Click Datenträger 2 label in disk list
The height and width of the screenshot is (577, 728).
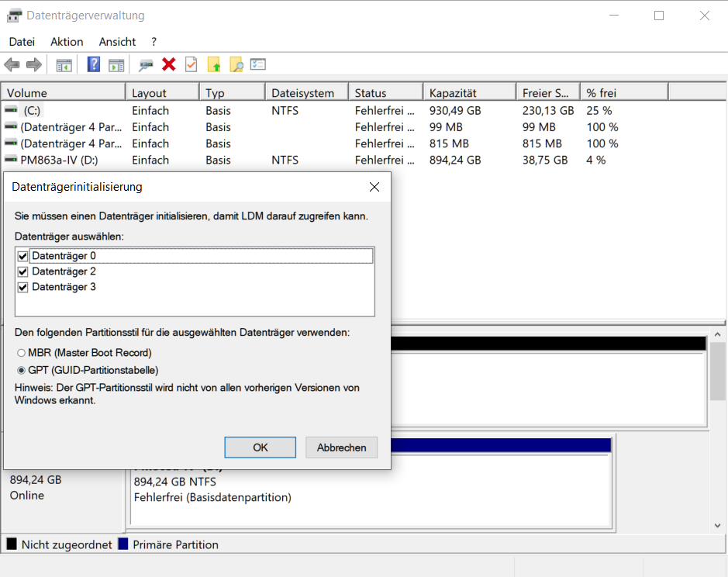coord(64,271)
